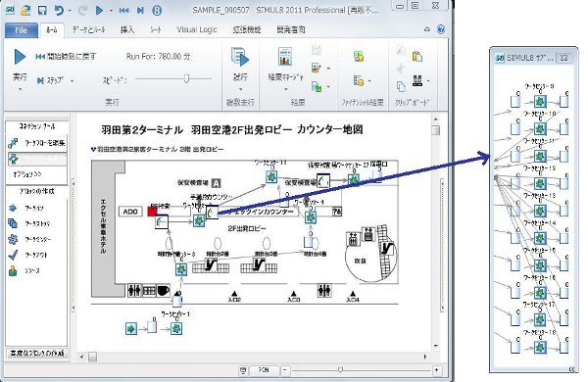This screenshot has width=588, height=382.
Task: Expand dropdown arrow under Results Manager
Action: [x=286, y=89]
